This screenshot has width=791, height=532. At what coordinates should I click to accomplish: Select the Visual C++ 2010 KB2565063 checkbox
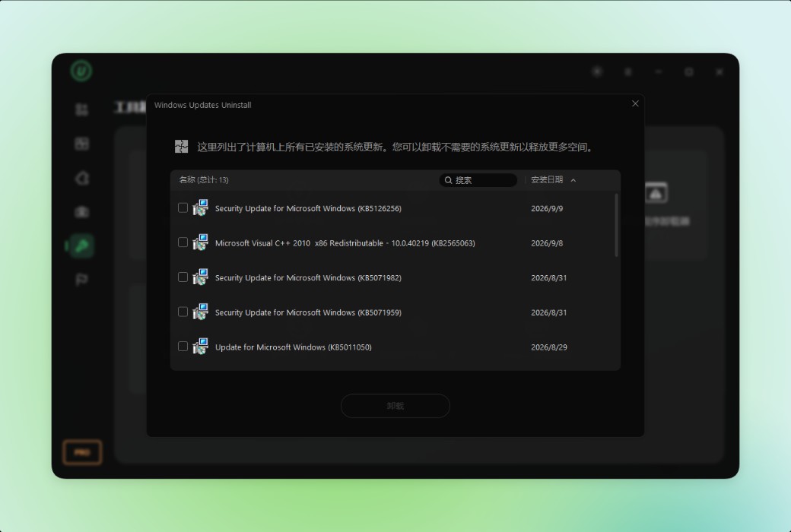coord(183,242)
